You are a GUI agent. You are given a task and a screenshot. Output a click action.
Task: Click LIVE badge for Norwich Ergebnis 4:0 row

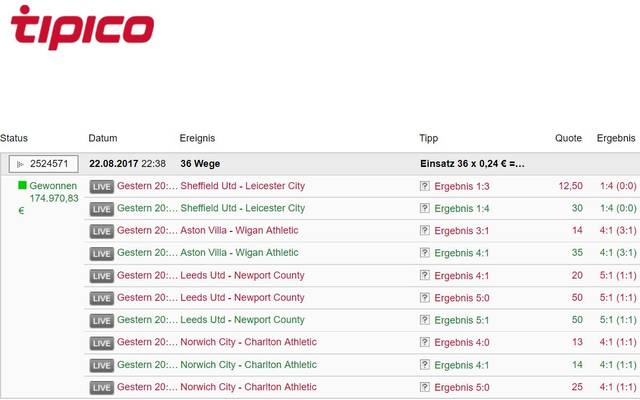[x=102, y=343]
